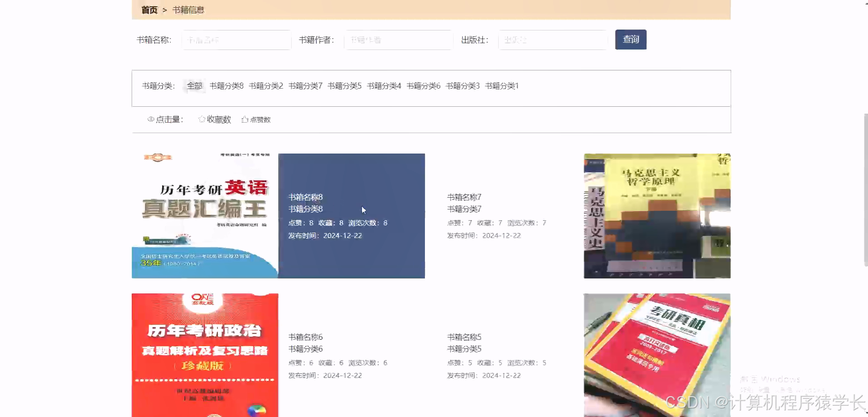Filter by 书籍分类3

463,86
